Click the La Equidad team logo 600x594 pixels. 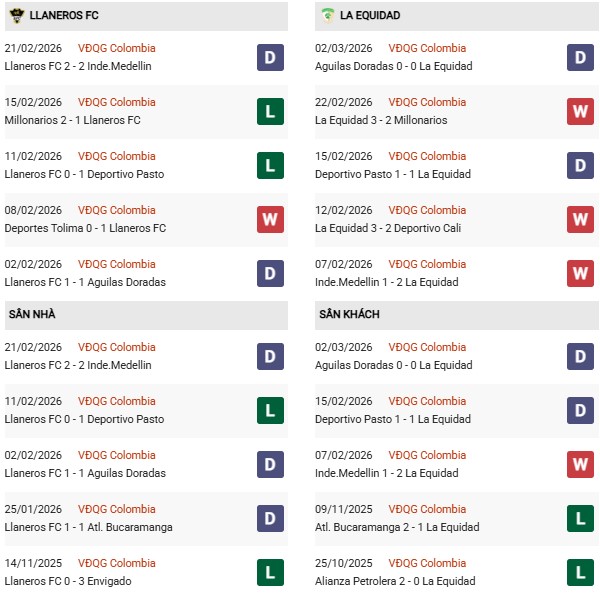(327, 16)
